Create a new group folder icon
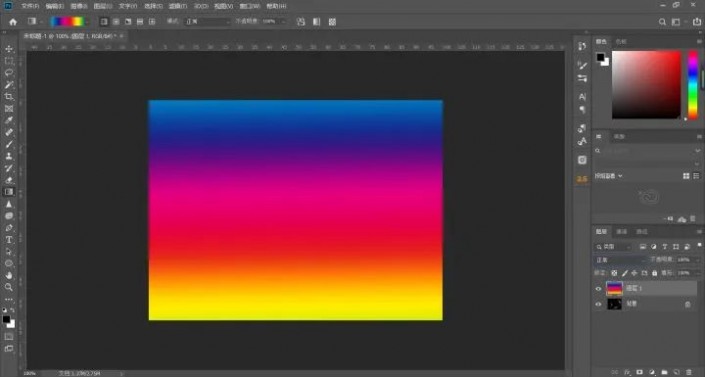The width and height of the screenshot is (705, 377). (x=664, y=373)
